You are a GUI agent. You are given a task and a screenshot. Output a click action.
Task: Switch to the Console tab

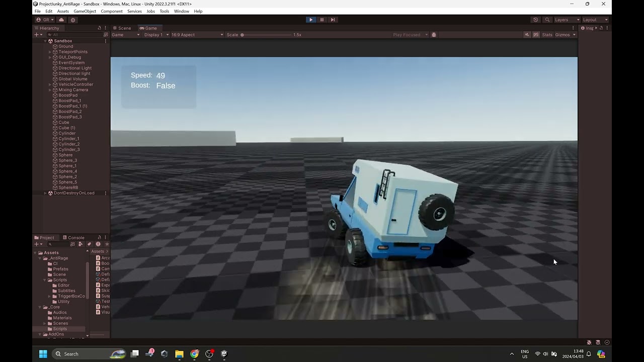point(73,238)
